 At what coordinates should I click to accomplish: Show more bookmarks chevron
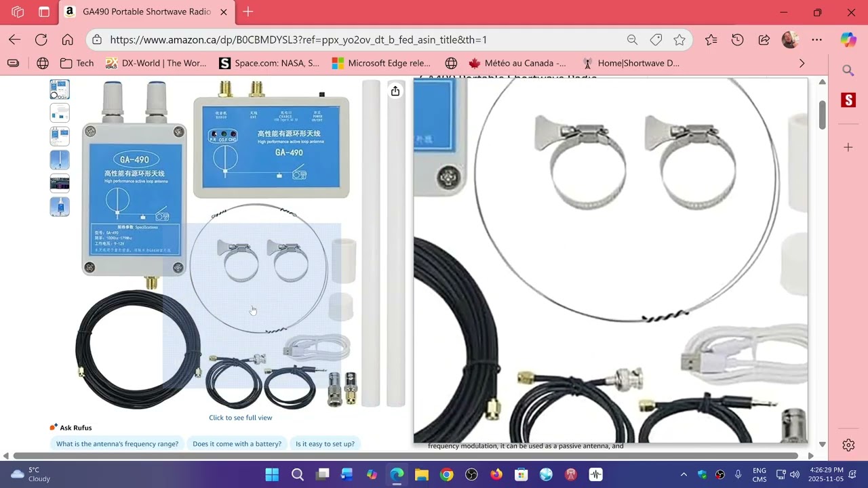coord(802,63)
